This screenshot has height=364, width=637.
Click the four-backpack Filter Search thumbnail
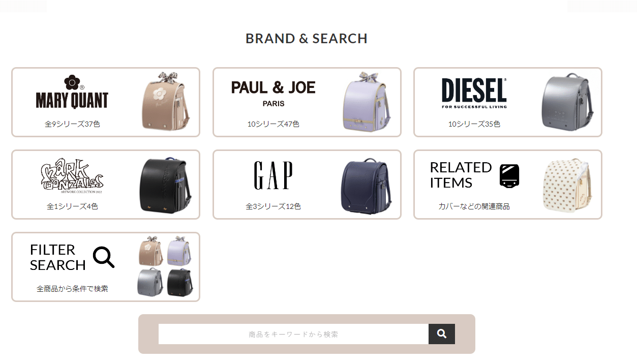pyautogui.click(x=165, y=266)
